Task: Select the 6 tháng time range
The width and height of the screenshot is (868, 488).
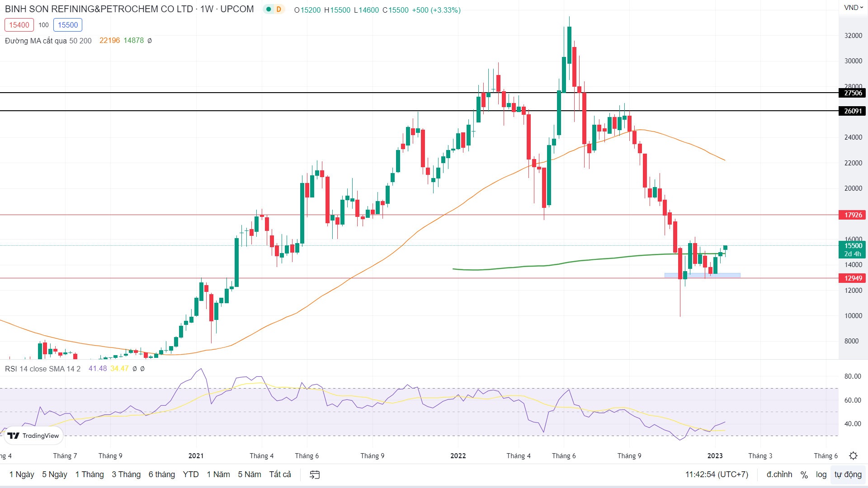Action: [162, 474]
